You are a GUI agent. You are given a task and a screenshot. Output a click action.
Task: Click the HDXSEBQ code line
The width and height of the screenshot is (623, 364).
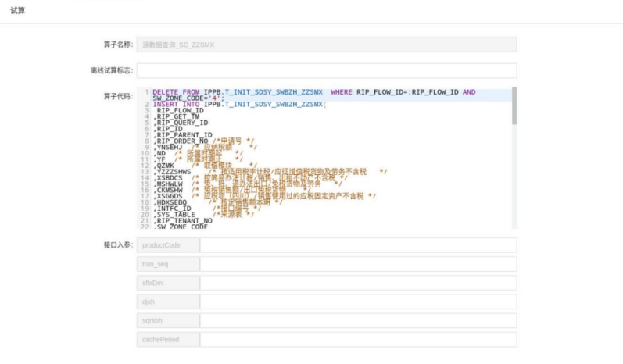218,202
